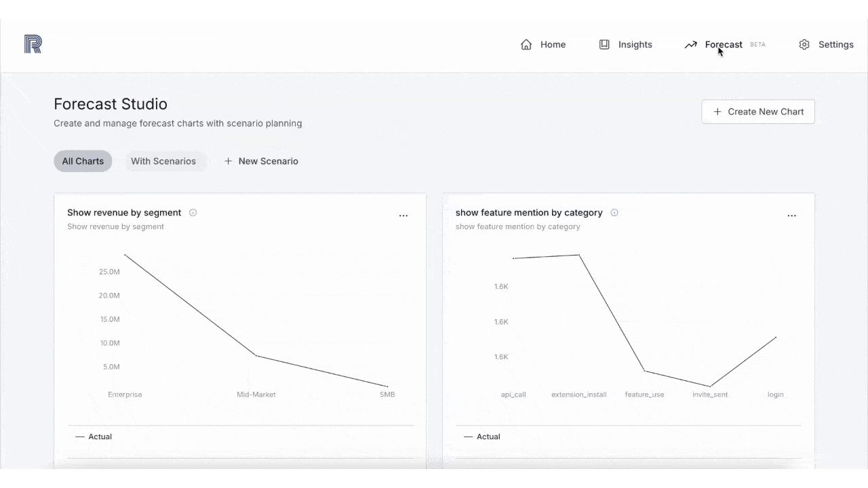Screen dimensions: 868x488
Task: Click the Insights book icon
Action: click(604, 45)
